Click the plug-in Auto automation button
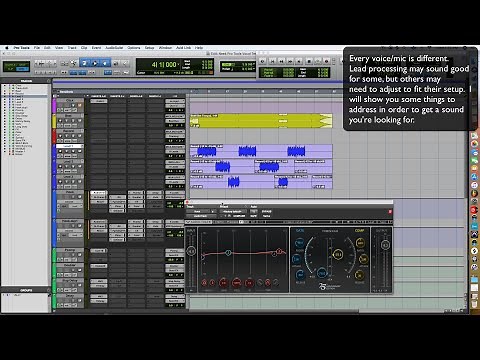Viewport: 480px width, 360px height. (x=254, y=211)
